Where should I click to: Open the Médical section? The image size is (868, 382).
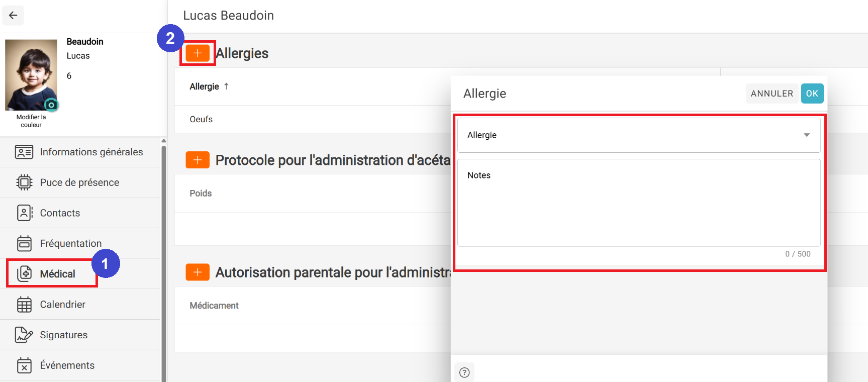[57, 274]
